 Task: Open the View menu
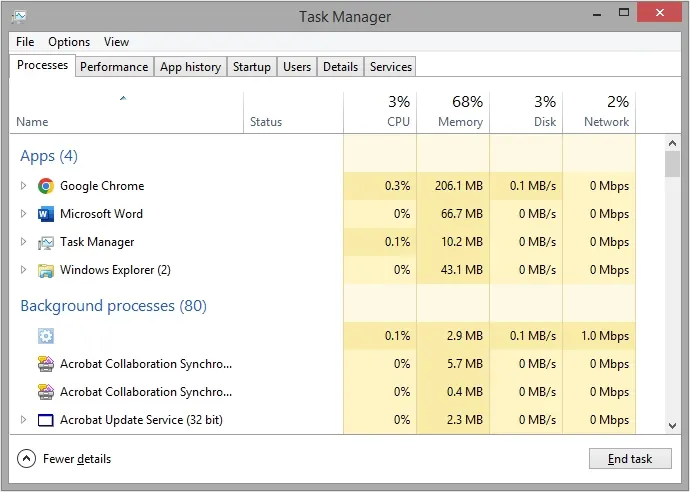[116, 42]
